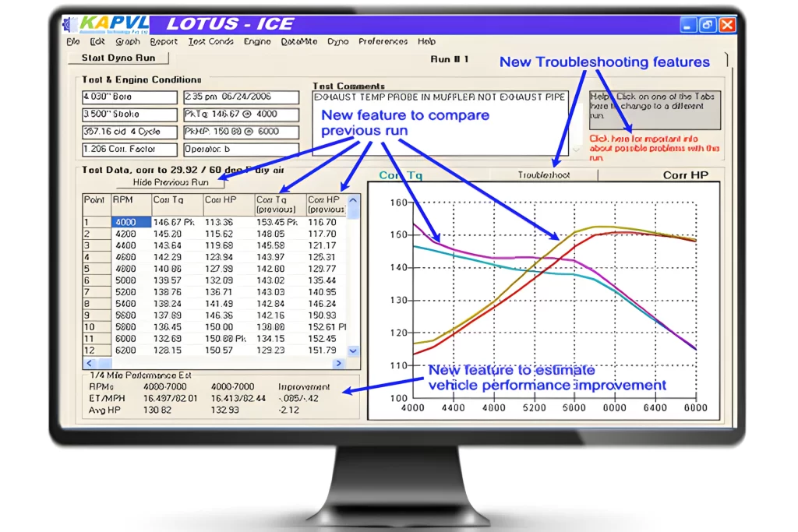Open the Test Conds menu
798x532 pixels.
point(210,41)
